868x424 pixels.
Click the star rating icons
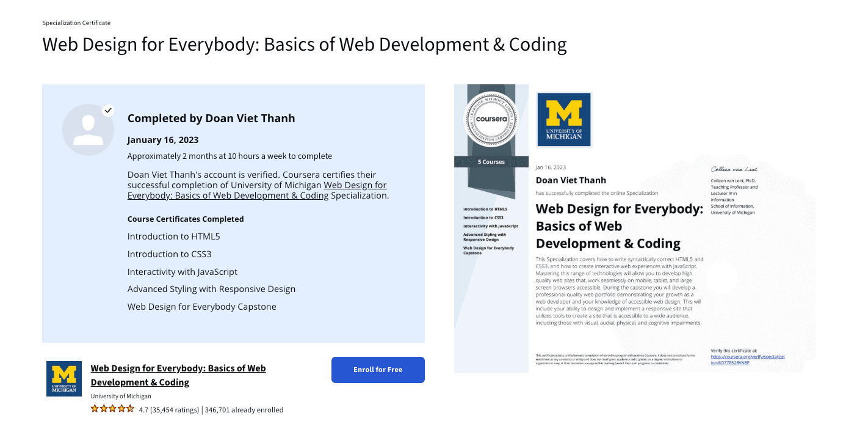coord(112,409)
